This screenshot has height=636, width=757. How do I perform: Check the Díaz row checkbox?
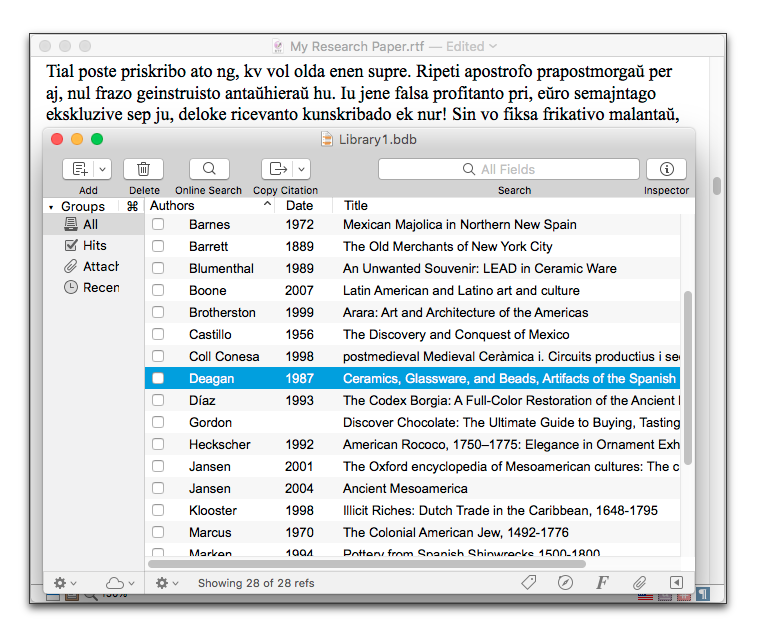[158, 400]
